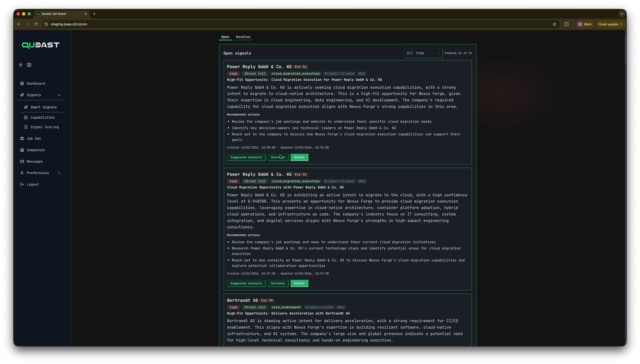The width and height of the screenshot is (640, 364).
Task: Go to Job Ads section
Action: point(34,138)
